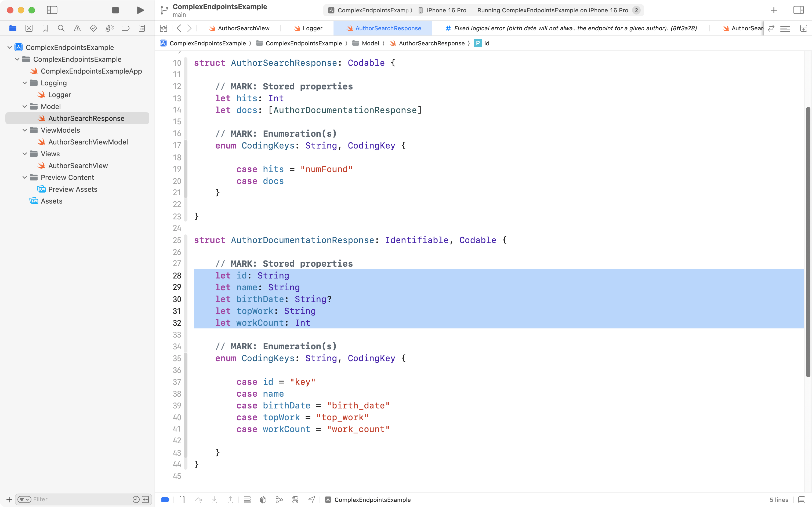812x507 pixels.
Task: Toggle breakpoints activation in debug bar
Action: pyautogui.click(x=165, y=500)
